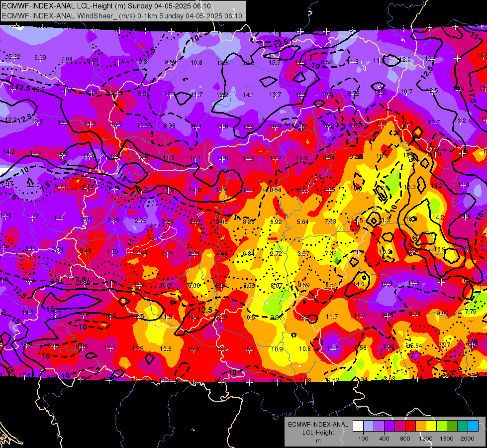Click the wind shear value 8.98
The image size is (487, 448).
click(x=170, y=125)
